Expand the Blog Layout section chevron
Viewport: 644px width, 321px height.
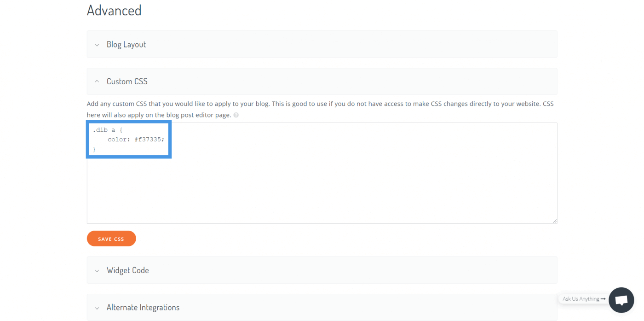pyautogui.click(x=97, y=45)
